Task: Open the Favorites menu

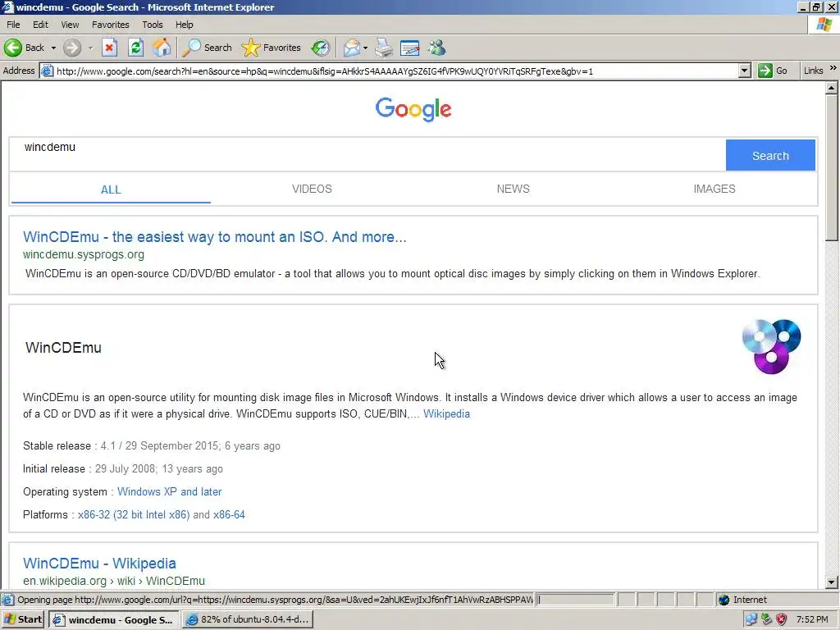Action: (x=111, y=25)
